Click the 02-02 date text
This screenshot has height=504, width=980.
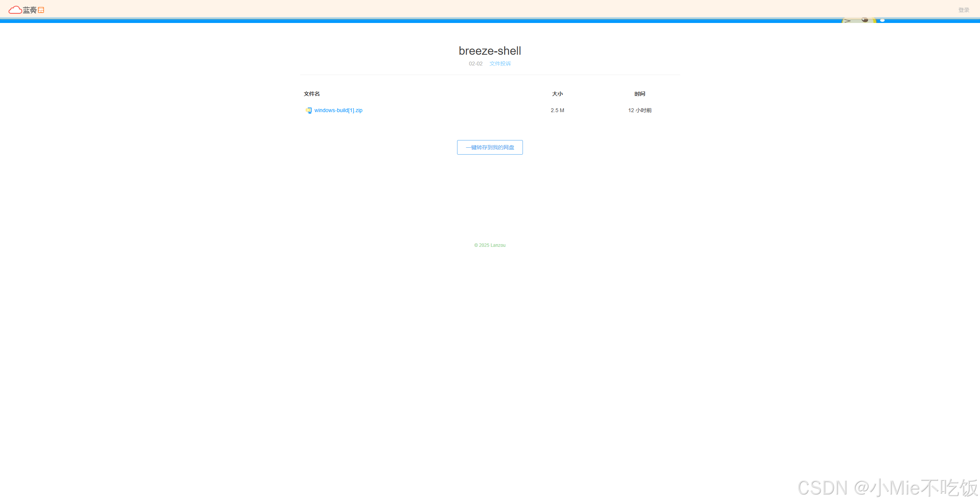[x=475, y=64]
